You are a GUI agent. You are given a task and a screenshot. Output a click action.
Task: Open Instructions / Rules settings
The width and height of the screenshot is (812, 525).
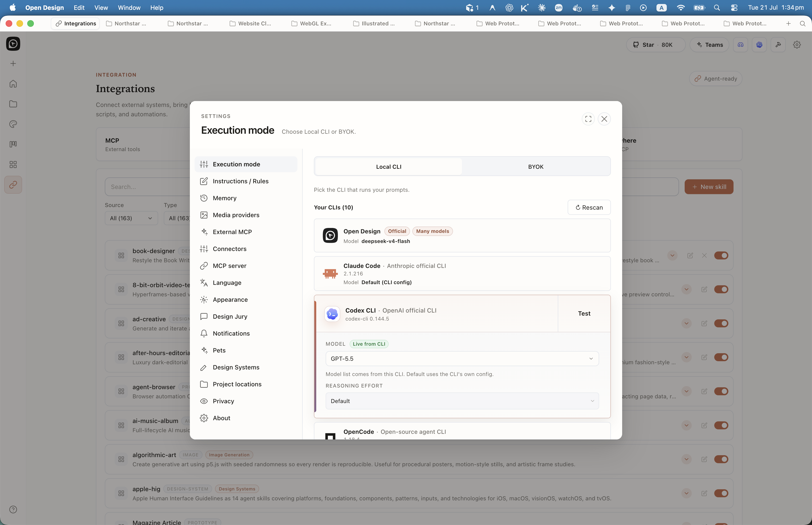pos(246,181)
